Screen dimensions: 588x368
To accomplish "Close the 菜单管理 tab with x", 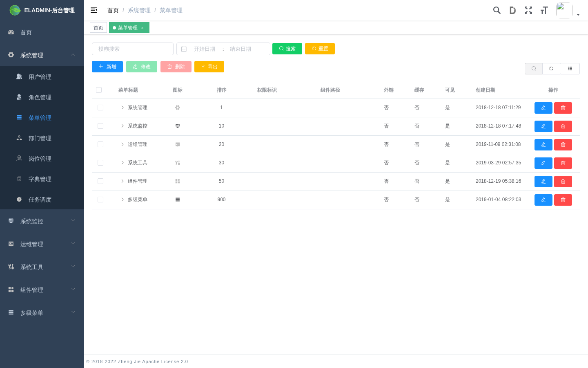I will [143, 28].
